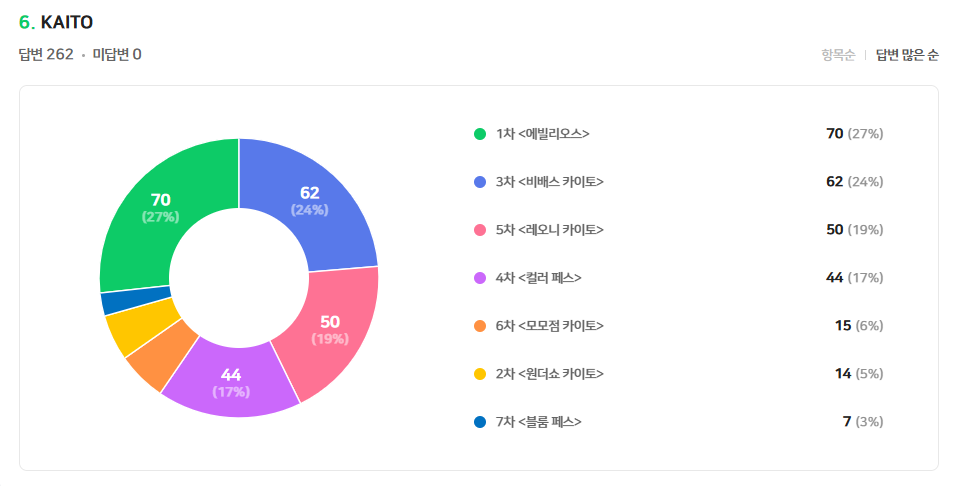Click dark blue legend dot for 7차 블룸 페스

pyautogui.click(x=480, y=422)
